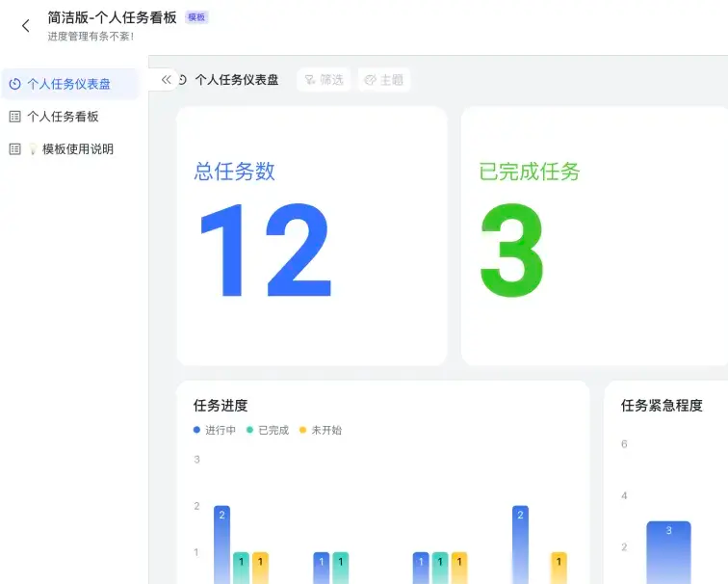Toggle the 已完成 legend item
This screenshot has width=728, height=584.
point(268,430)
